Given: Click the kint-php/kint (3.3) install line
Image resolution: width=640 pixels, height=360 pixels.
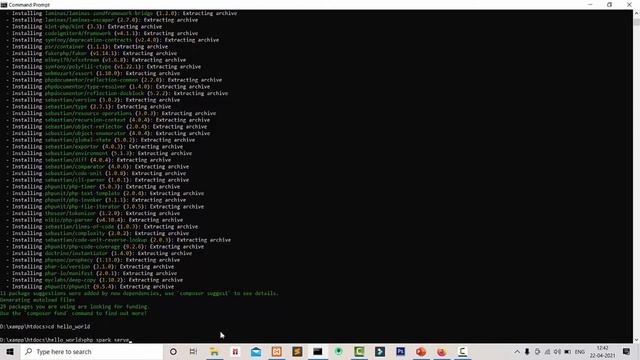Looking at the screenshot, I should pos(84,27).
